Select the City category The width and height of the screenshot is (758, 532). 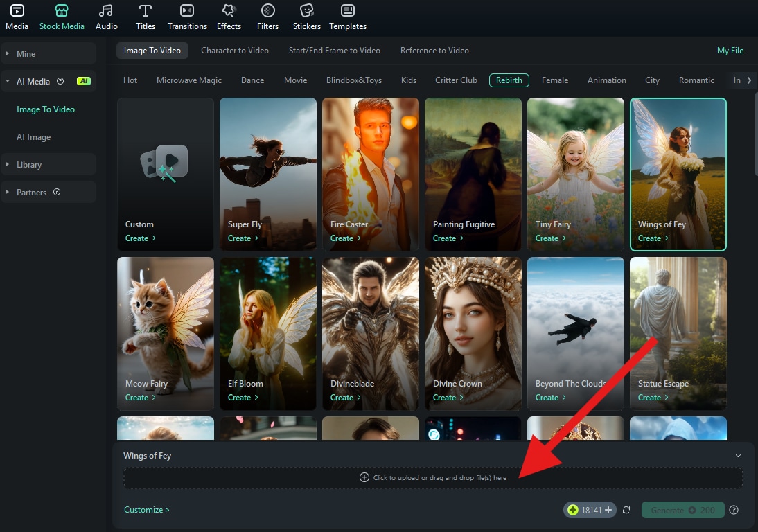[652, 80]
